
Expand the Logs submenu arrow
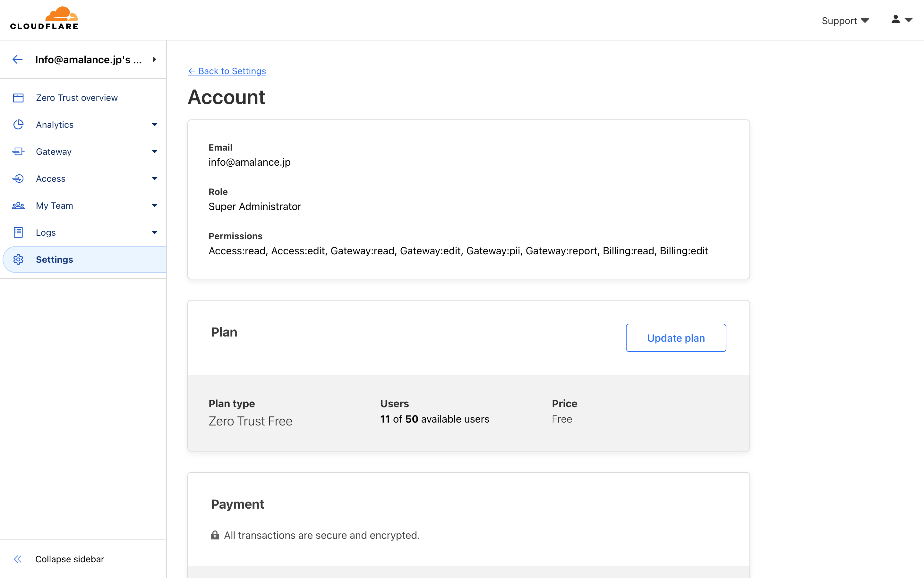[154, 232]
